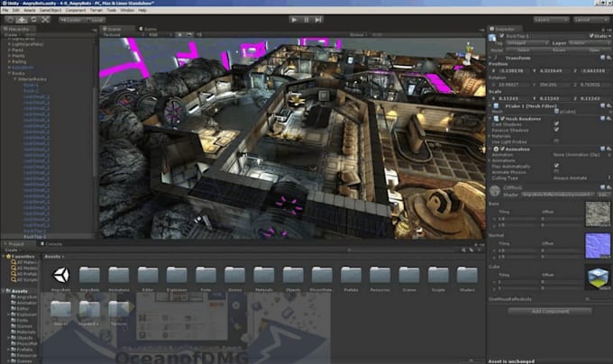The width and height of the screenshot is (613, 364).
Task: Open the Help menu
Action: [x=142, y=10]
